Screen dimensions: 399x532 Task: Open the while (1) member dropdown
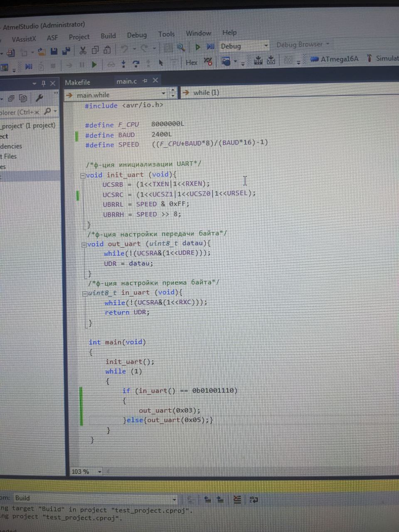[290, 91]
